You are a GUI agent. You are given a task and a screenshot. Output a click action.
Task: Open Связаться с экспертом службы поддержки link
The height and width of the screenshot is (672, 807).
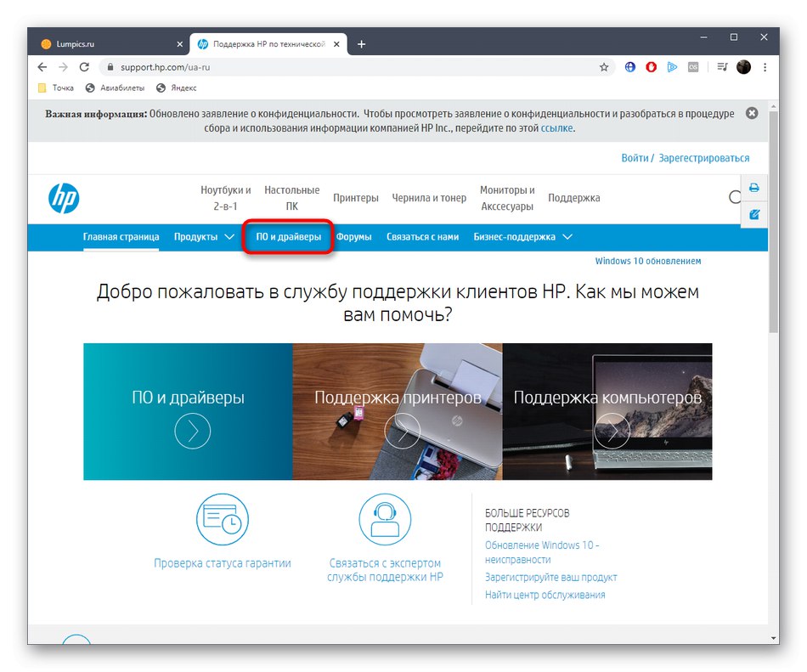coord(385,570)
